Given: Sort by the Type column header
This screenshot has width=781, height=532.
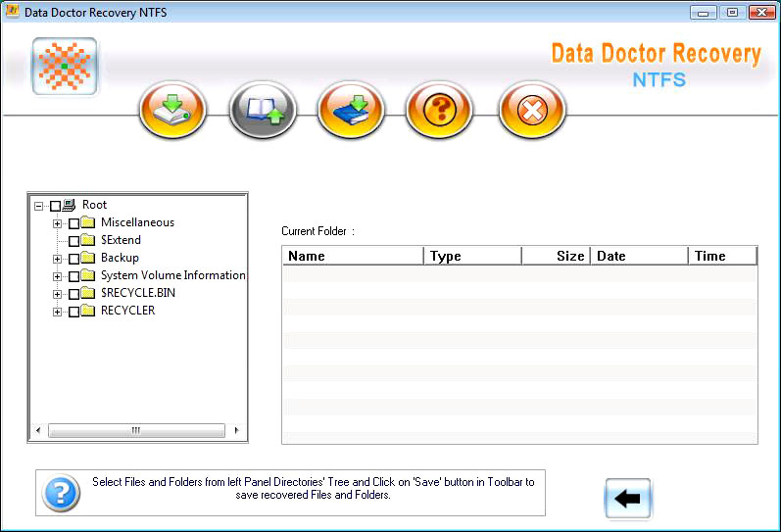Looking at the screenshot, I should [x=472, y=256].
